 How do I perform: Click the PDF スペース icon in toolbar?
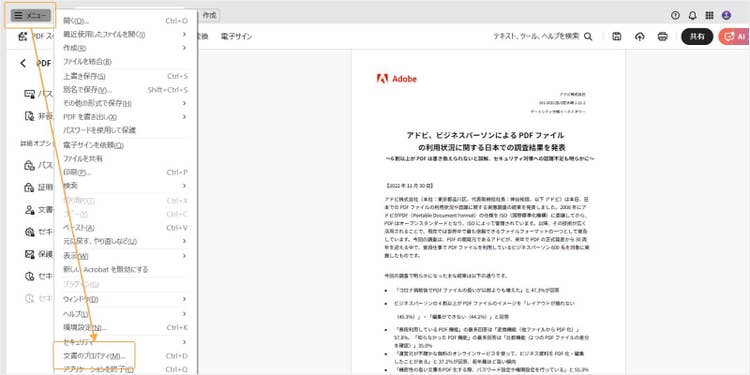tap(22, 37)
